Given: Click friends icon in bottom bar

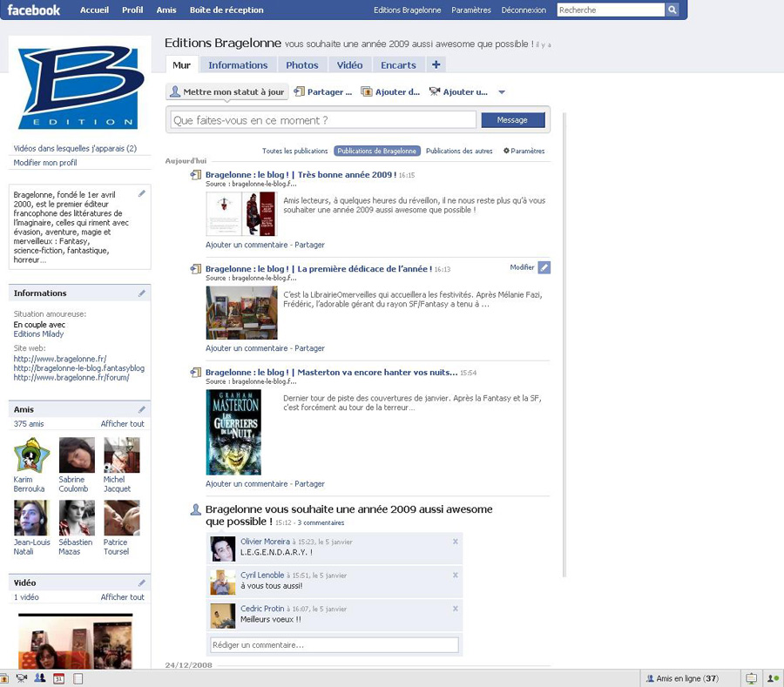Looking at the screenshot, I should click(40, 678).
